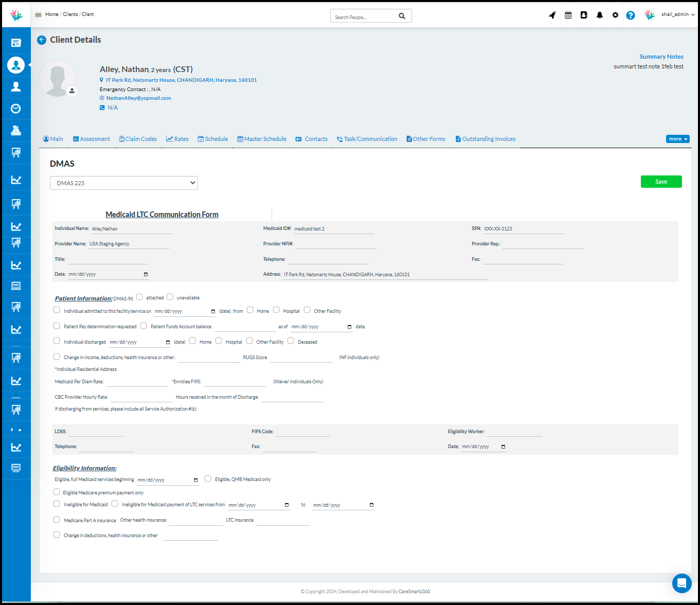Open the chat widget bubble
The height and width of the screenshot is (605, 700).
(681, 583)
